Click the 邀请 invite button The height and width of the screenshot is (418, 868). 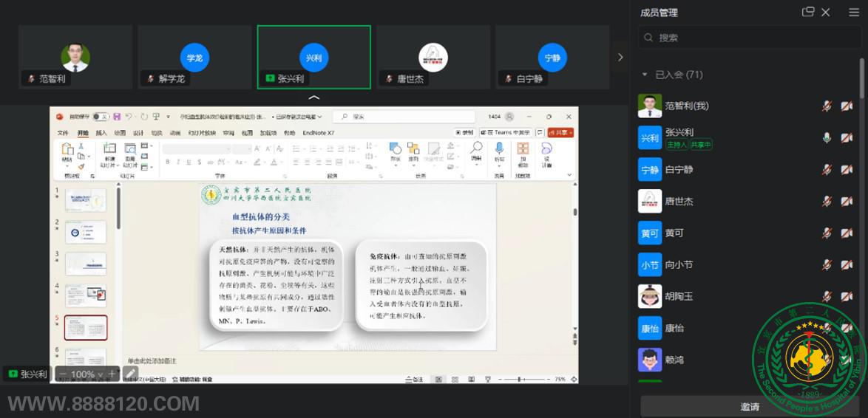pos(749,406)
